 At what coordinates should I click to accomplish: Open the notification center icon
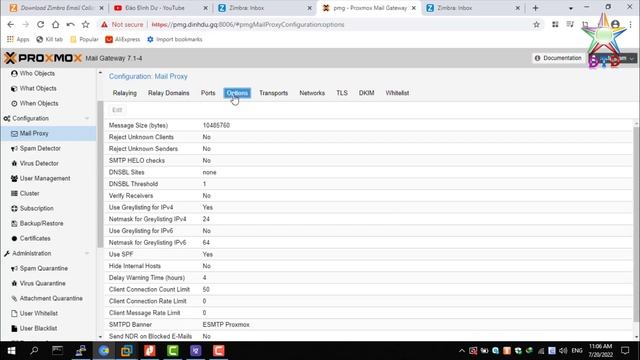[625, 351]
